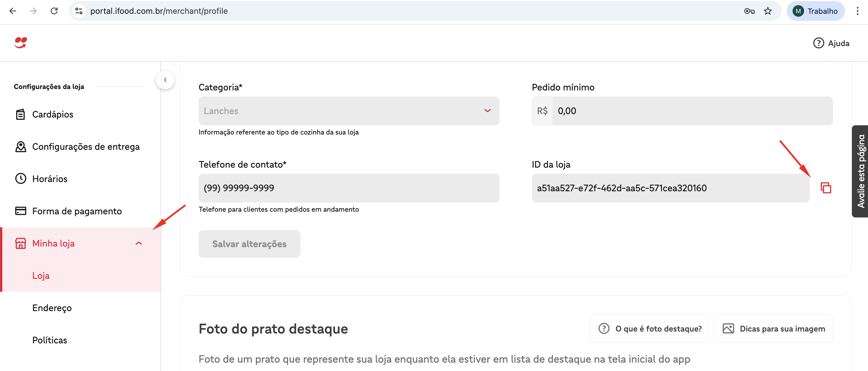This screenshot has height=371, width=868.
Task: Click the image tips icon next to Dicas
Action: (x=728, y=328)
